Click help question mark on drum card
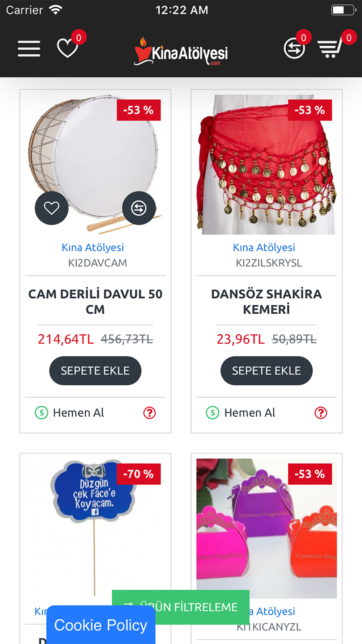The height and width of the screenshot is (644, 362). click(150, 413)
